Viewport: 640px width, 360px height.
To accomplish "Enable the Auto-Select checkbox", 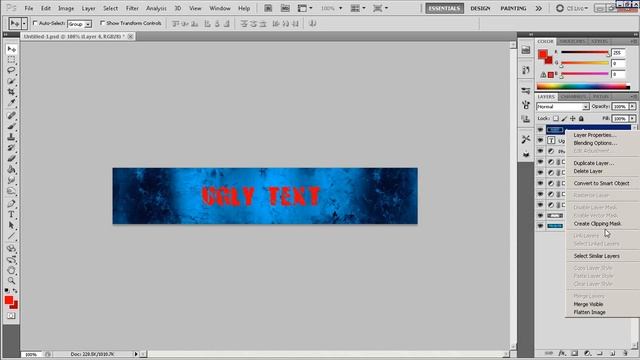I will click(35, 23).
